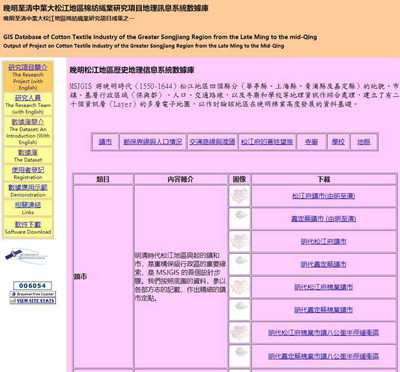Open The Research Project sidebar link
Image resolution: width=400 pixels, height=372 pixels.
pyautogui.click(x=28, y=67)
